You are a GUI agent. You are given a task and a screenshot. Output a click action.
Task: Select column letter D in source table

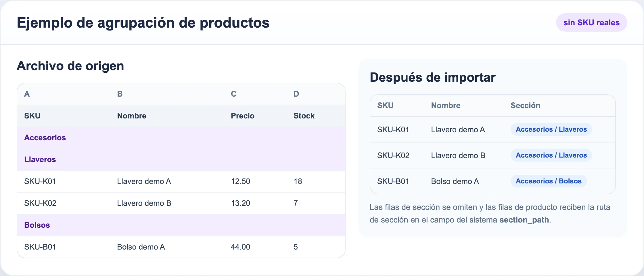296,94
